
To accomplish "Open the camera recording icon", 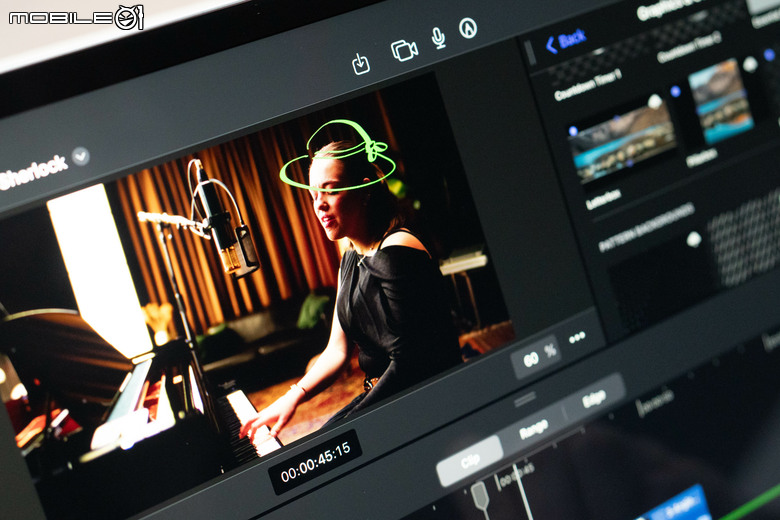I will (404, 50).
